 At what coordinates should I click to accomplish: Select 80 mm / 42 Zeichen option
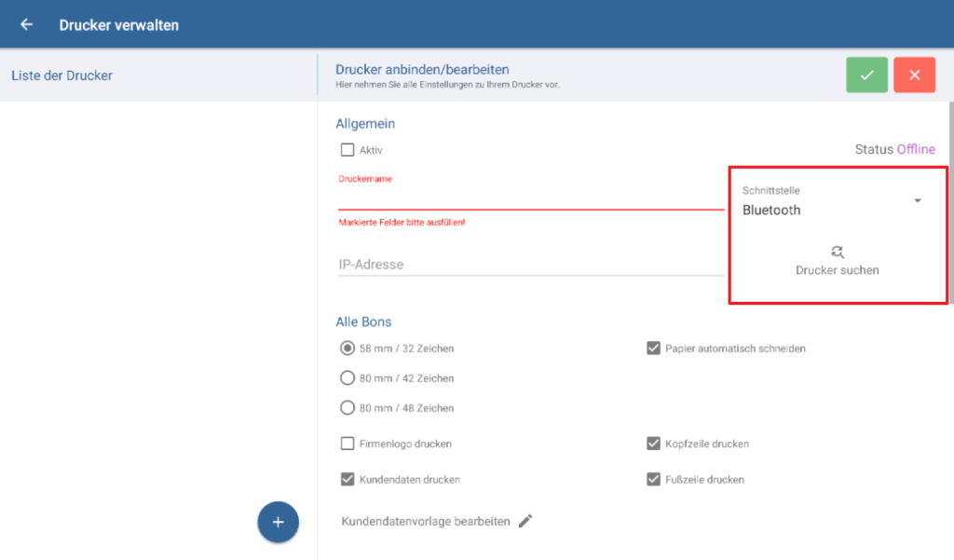[x=348, y=378]
